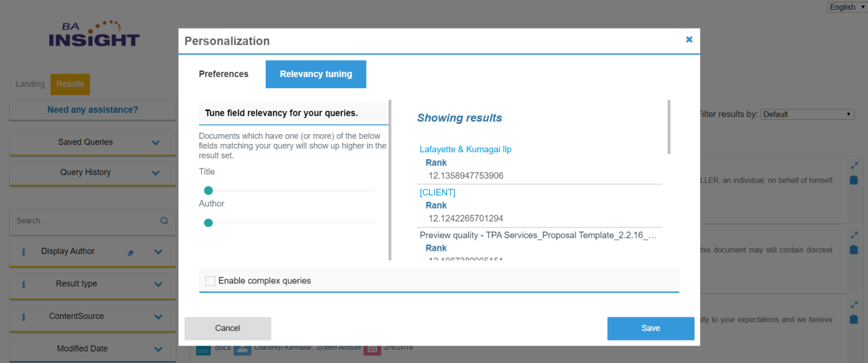Viewport: 868px width, 363px height.
Task: Click the search magnifier icon in sidebar
Action: 164,221
